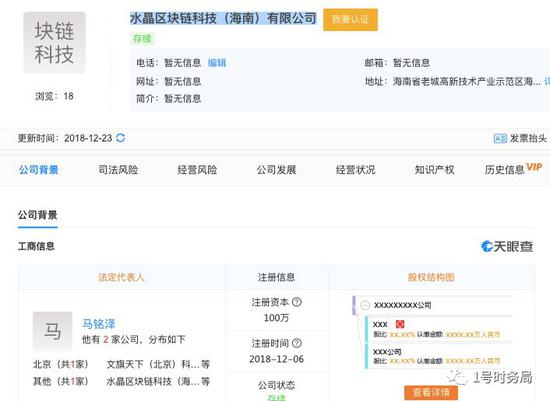The image size is (550, 401).
Task: Click the 编辑 link next to phone
Action: pos(217,63)
